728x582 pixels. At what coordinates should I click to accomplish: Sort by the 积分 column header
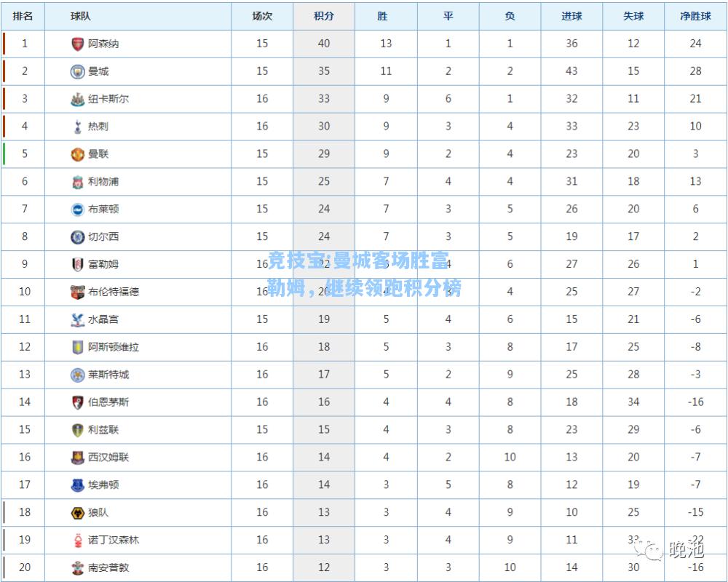[x=324, y=16]
